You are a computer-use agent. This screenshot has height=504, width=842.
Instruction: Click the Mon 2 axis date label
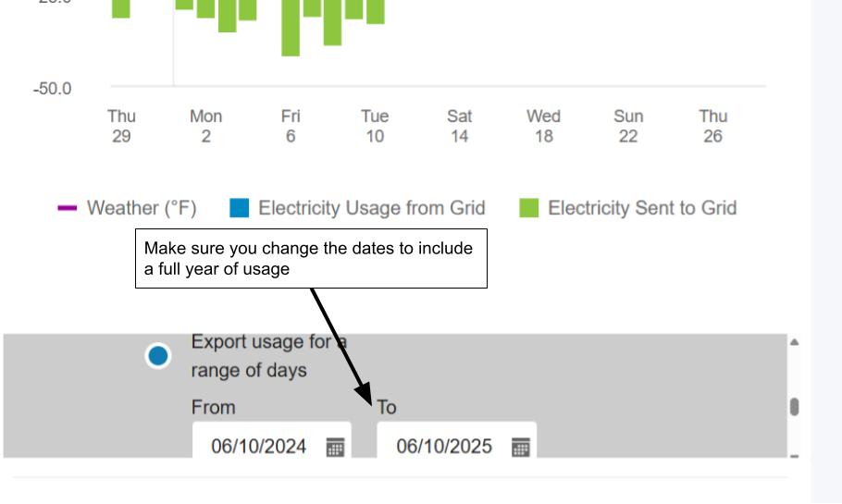pos(205,126)
